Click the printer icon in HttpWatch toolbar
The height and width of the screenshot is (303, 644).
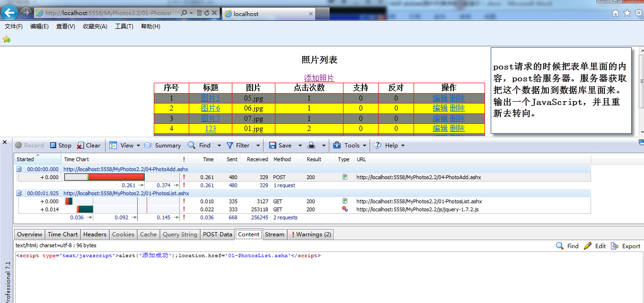point(311,146)
